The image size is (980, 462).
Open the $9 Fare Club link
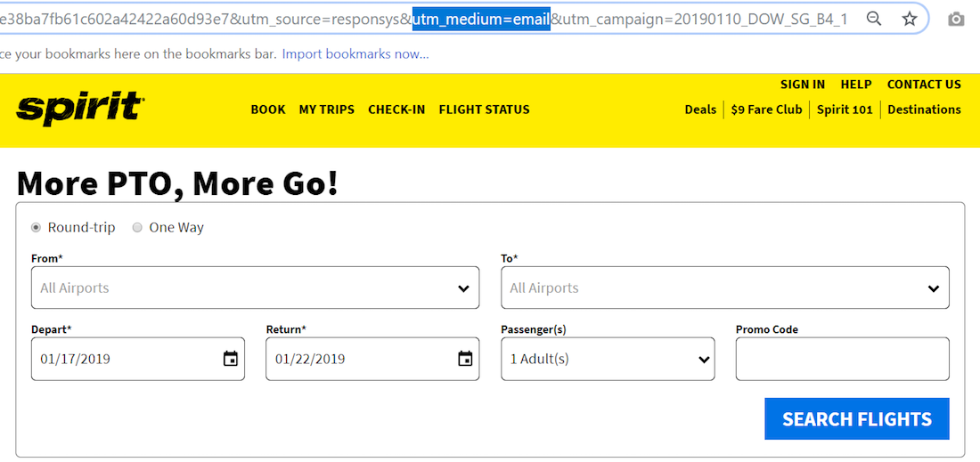(x=766, y=109)
